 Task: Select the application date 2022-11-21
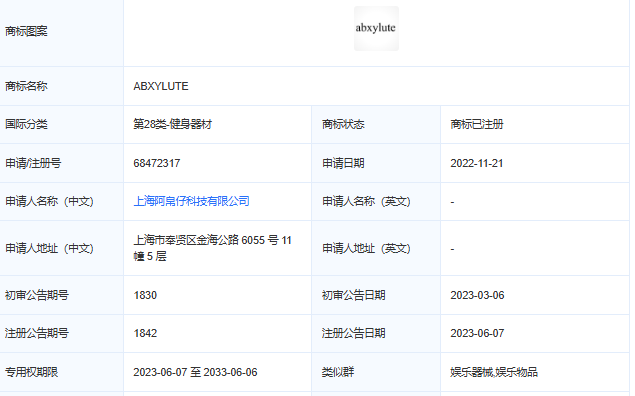tap(477, 163)
